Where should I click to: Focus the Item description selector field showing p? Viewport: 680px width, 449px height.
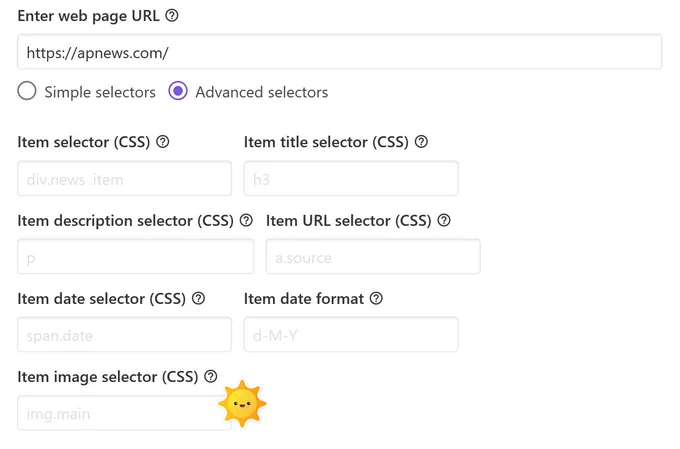pyautogui.click(x=135, y=256)
